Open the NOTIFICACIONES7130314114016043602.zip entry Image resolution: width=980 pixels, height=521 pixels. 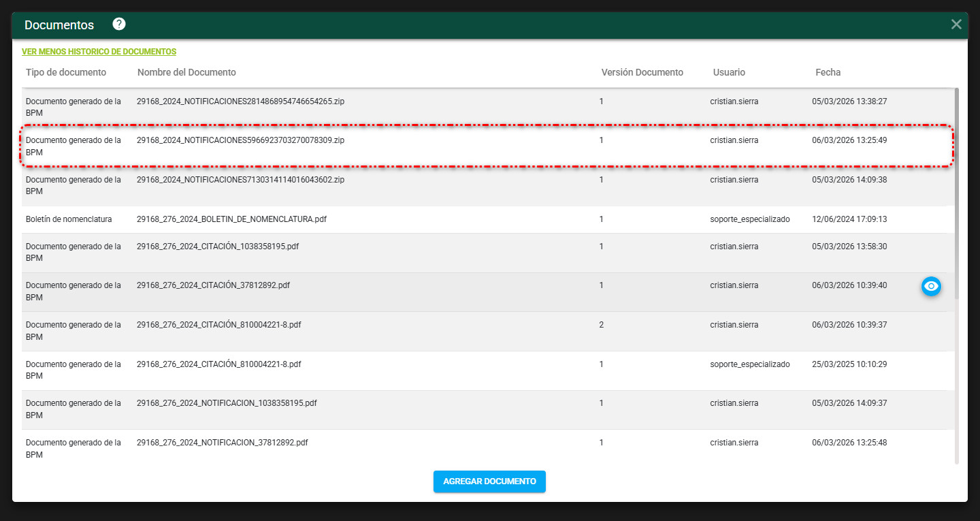240,180
